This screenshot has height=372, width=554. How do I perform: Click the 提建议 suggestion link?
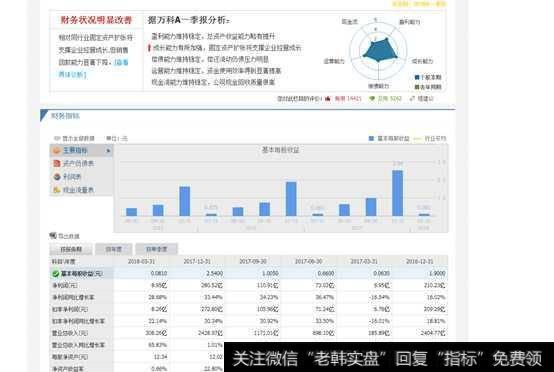coord(425,99)
